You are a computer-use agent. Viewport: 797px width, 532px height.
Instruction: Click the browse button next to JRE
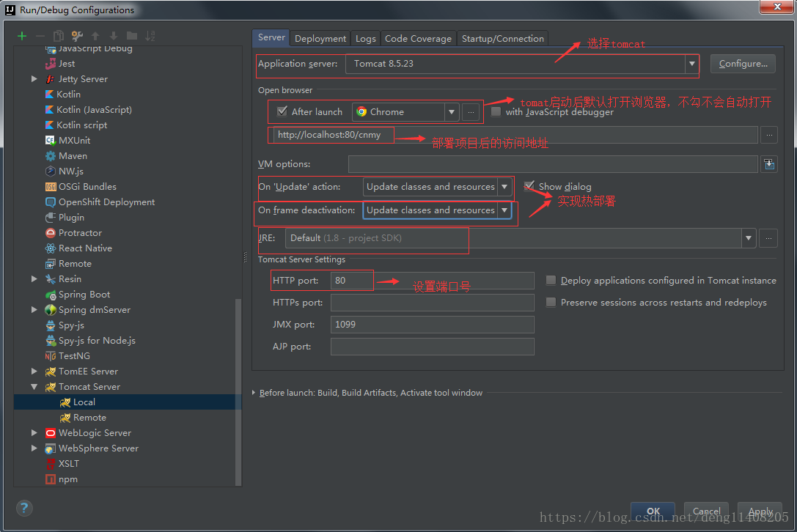pyautogui.click(x=768, y=238)
